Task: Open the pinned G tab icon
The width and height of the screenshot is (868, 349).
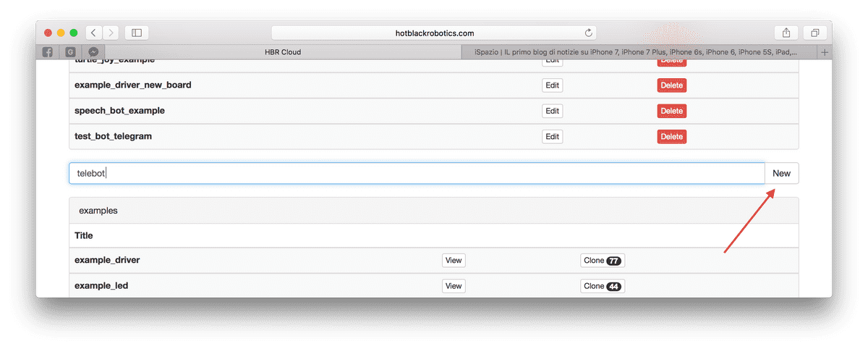Action: [70, 52]
